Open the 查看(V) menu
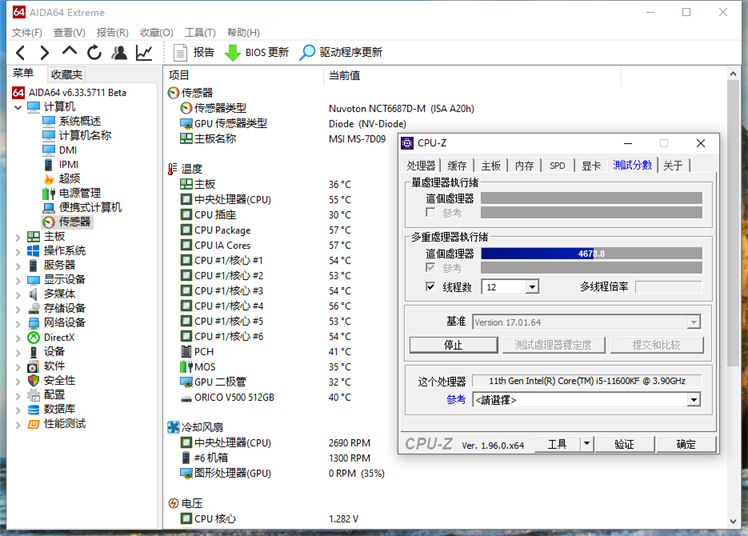The height and width of the screenshot is (536, 748). coord(69,32)
